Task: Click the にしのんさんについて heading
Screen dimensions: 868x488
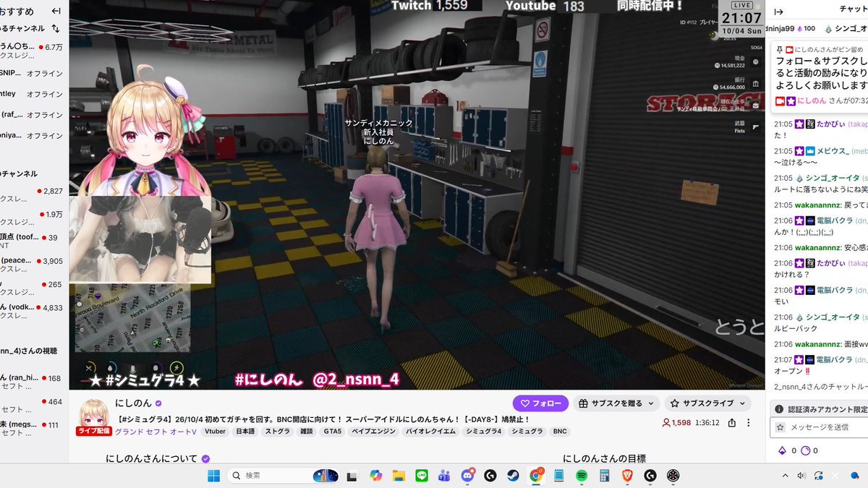Action: tap(152, 458)
